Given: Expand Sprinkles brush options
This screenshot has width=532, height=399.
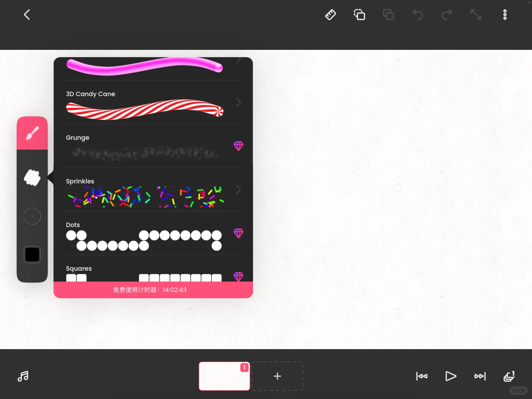Looking at the screenshot, I should point(238,190).
